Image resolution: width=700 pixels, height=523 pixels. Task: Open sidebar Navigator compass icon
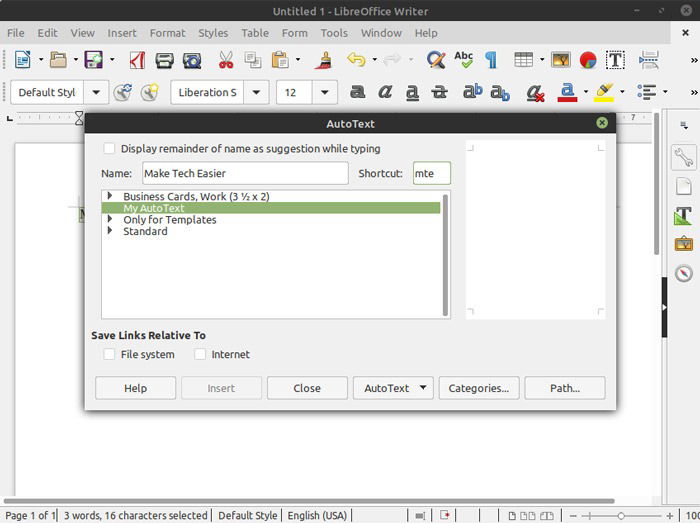[683, 273]
